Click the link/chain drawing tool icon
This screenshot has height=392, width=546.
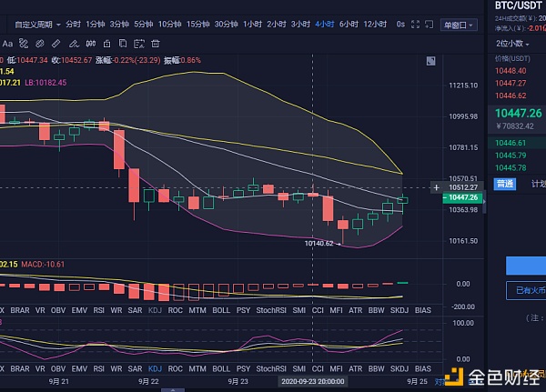40,44
